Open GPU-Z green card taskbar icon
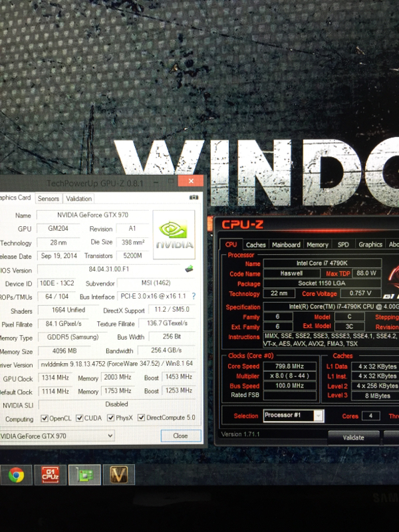Image resolution: width=399 pixels, height=532 pixels. [x=84, y=475]
